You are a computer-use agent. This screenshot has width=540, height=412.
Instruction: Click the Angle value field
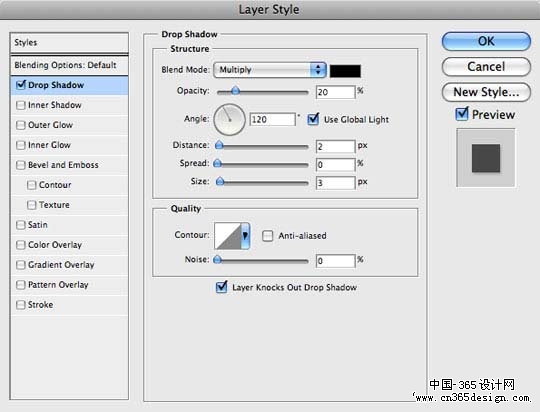tap(272, 120)
